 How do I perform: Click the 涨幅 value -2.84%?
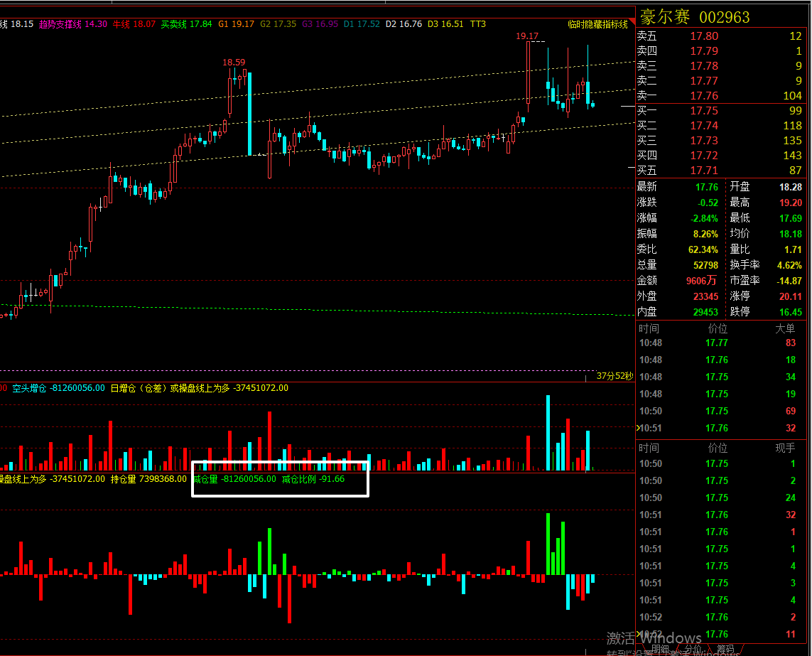click(704, 218)
